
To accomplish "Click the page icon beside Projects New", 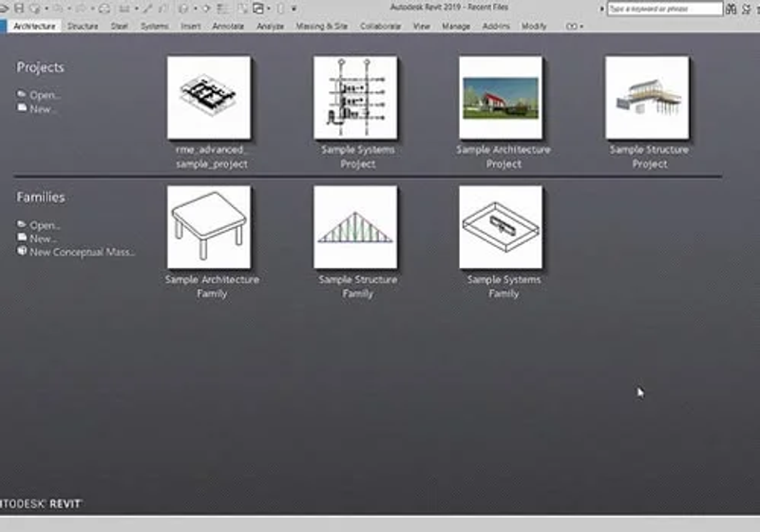I will pyautogui.click(x=22, y=107).
